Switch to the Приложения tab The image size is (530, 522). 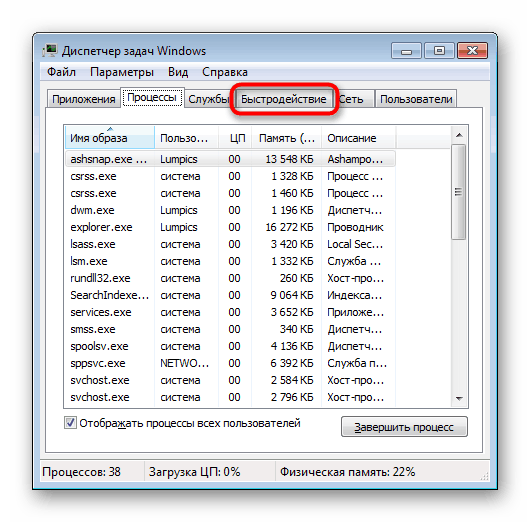[x=83, y=99]
